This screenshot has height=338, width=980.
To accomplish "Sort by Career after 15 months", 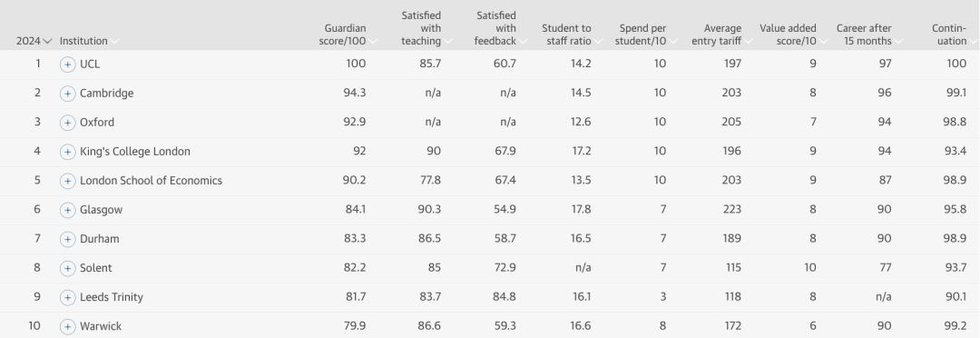I will (x=868, y=35).
